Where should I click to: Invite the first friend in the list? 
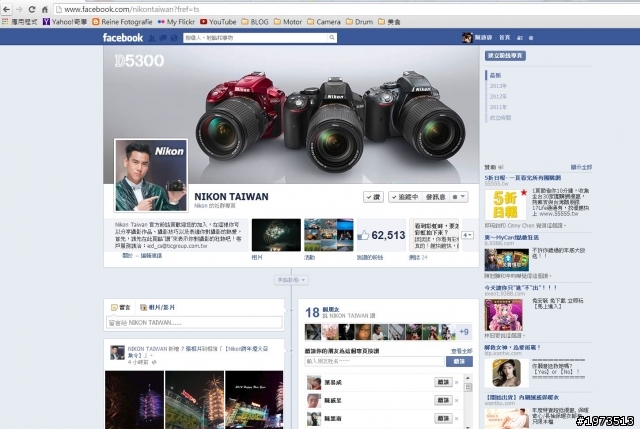(x=443, y=382)
